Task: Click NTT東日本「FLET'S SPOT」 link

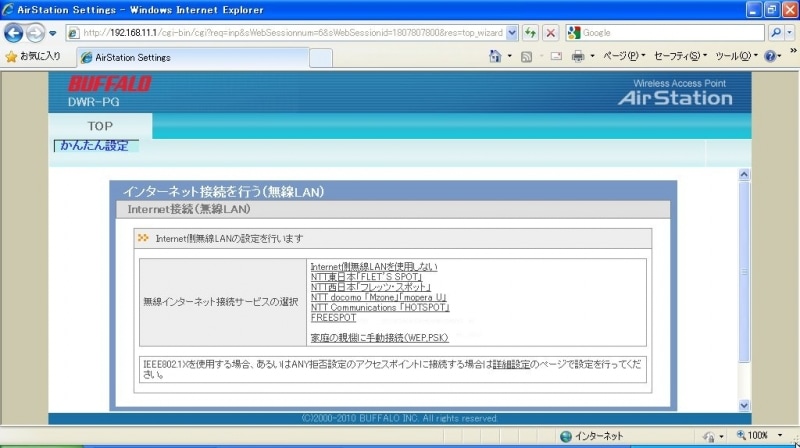Action: pos(366,277)
